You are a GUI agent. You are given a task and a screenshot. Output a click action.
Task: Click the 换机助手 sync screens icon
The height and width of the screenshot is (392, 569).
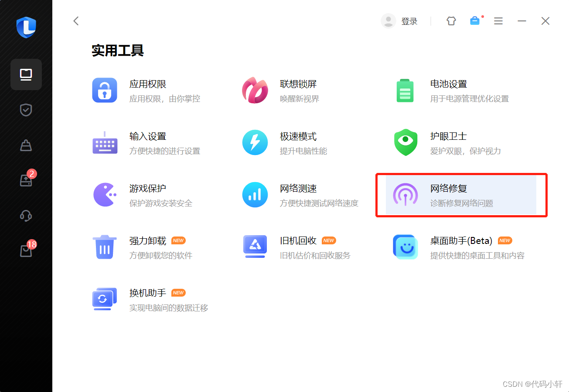click(x=105, y=299)
